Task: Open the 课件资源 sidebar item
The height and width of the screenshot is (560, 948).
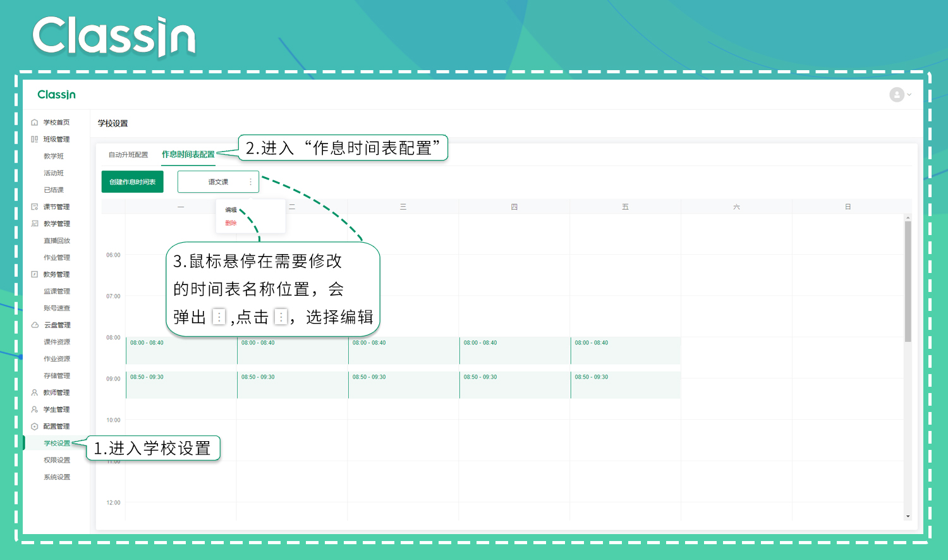Action: pos(57,342)
